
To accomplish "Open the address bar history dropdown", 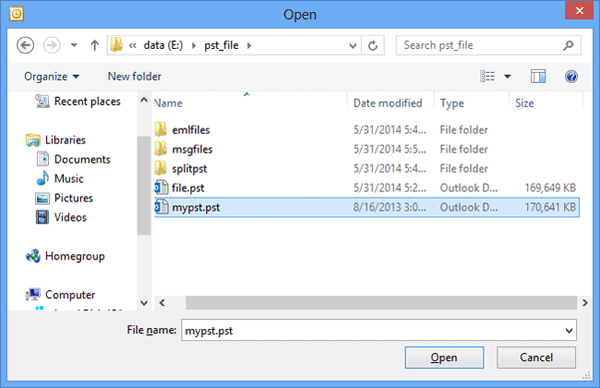I will pyautogui.click(x=353, y=46).
